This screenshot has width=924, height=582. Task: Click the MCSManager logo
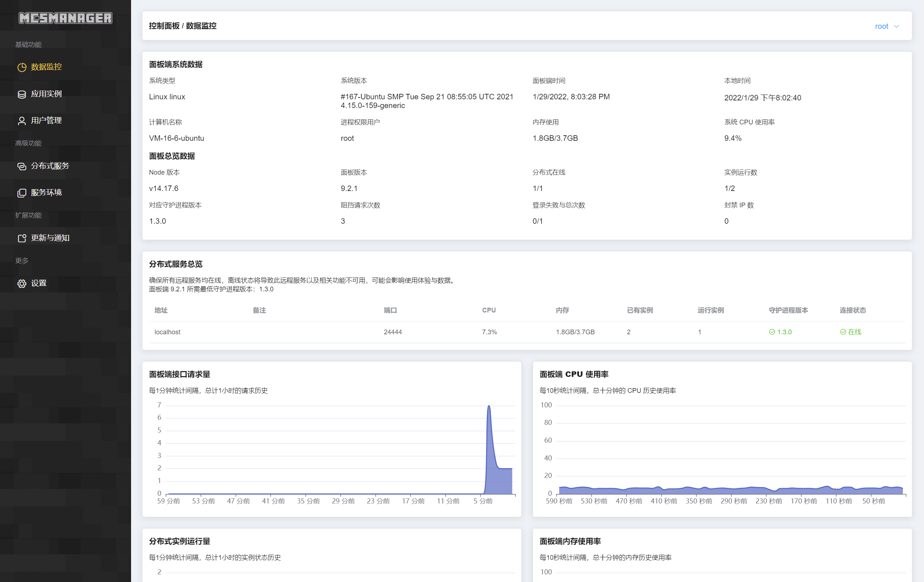65,18
